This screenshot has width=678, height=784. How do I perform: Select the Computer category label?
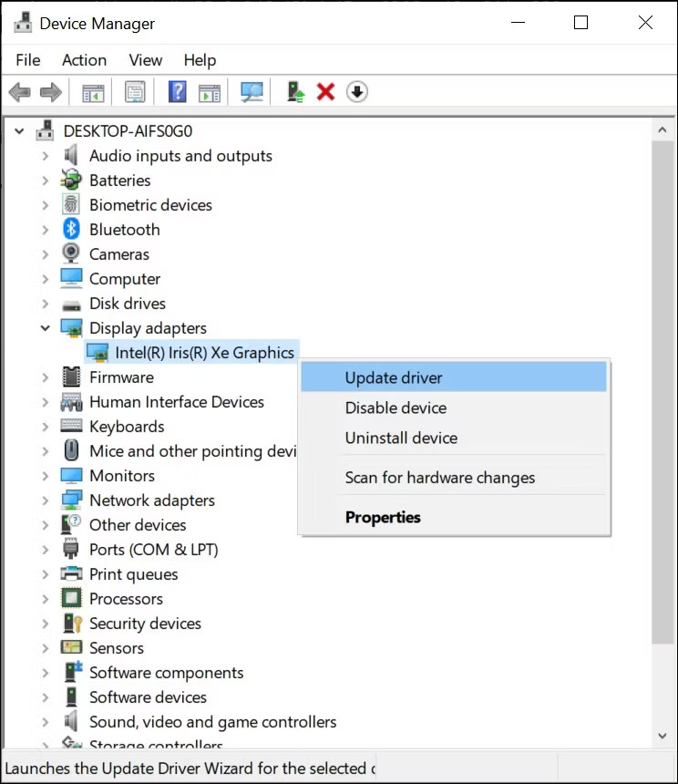click(x=125, y=278)
